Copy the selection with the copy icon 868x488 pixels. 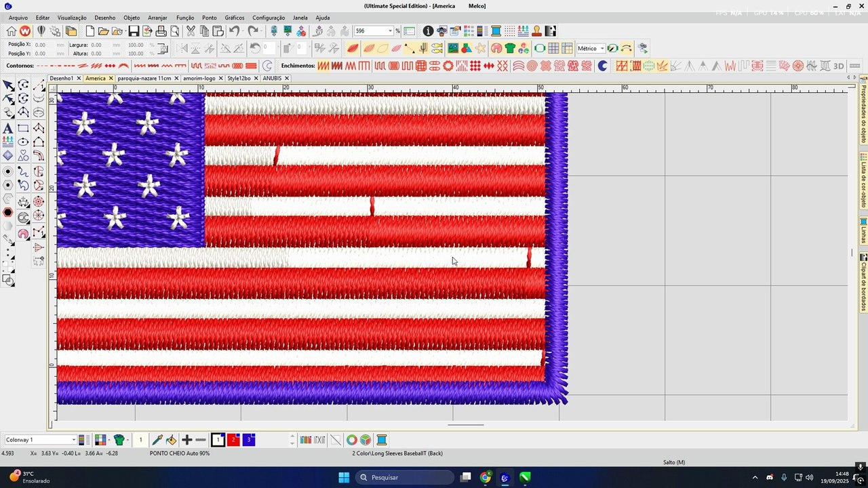204,31
